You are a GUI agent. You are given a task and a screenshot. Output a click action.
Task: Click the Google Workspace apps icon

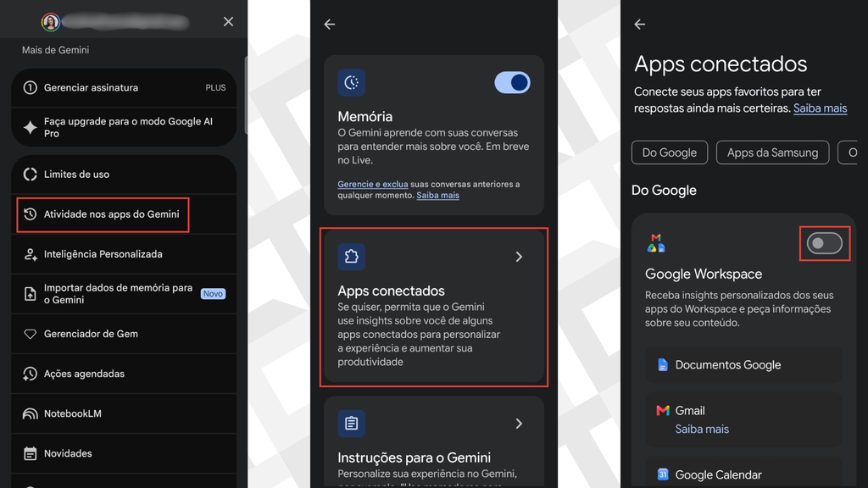656,243
